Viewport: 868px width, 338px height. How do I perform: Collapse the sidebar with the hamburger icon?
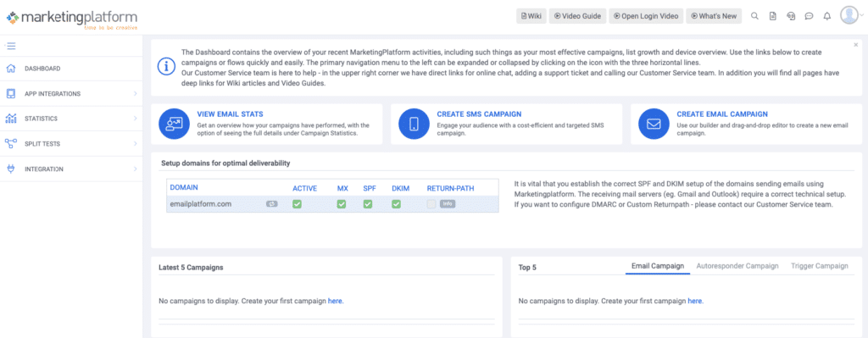tap(11, 46)
